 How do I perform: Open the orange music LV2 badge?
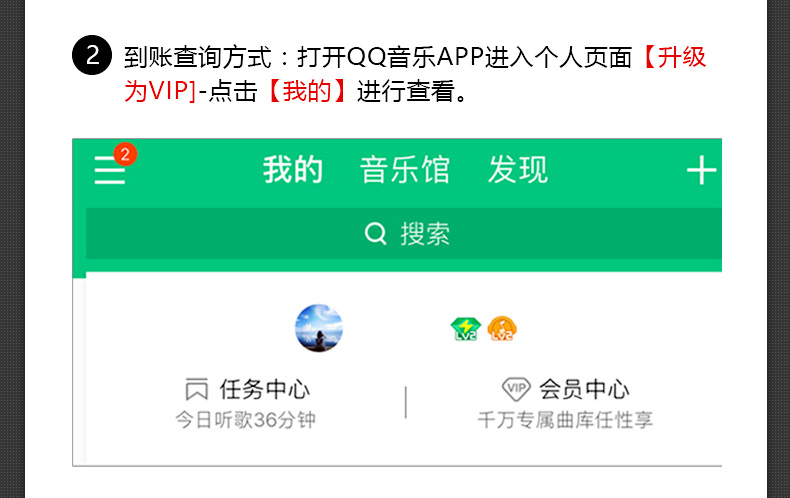502,329
